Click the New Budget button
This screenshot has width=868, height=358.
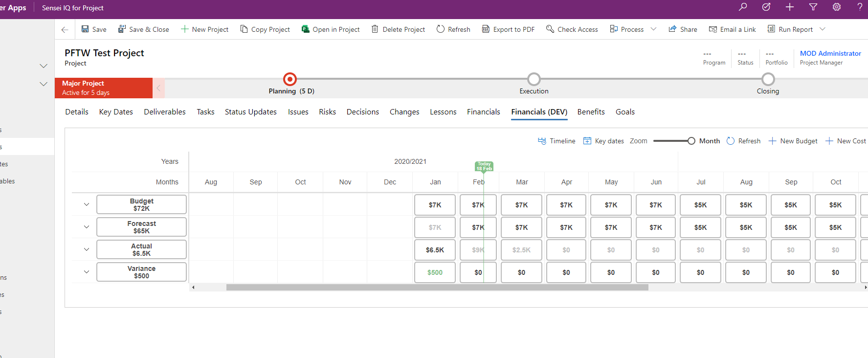pyautogui.click(x=793, y=141)
